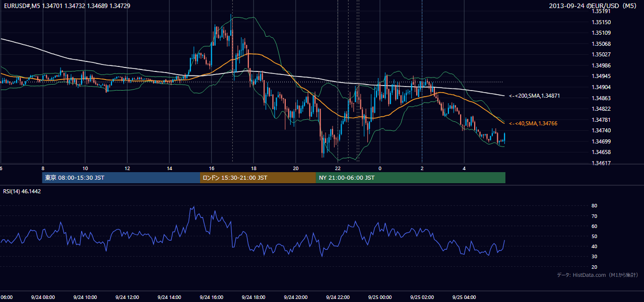Click the 9/24 14:00 date axis label
The width and height of the screenshot is (644, 302).
click(169, 297)
